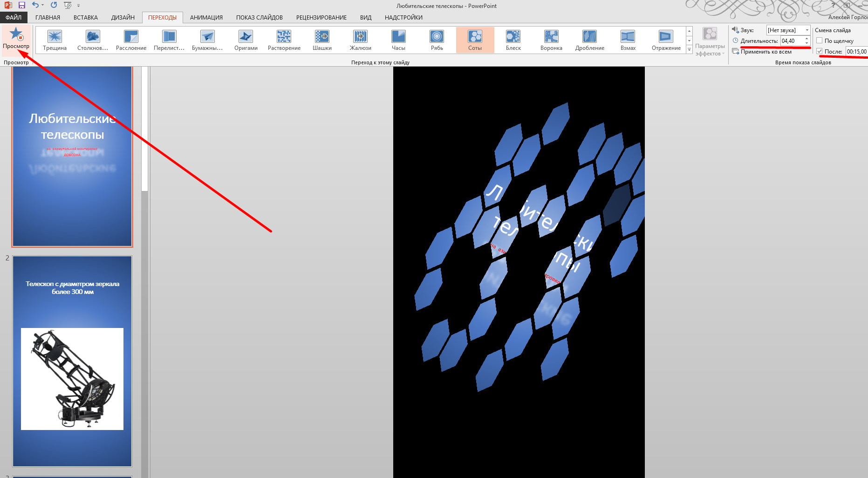This screenshot has height=478, width=868.
Task: Expand the transition gallery more button
Action: coord(689,50)
